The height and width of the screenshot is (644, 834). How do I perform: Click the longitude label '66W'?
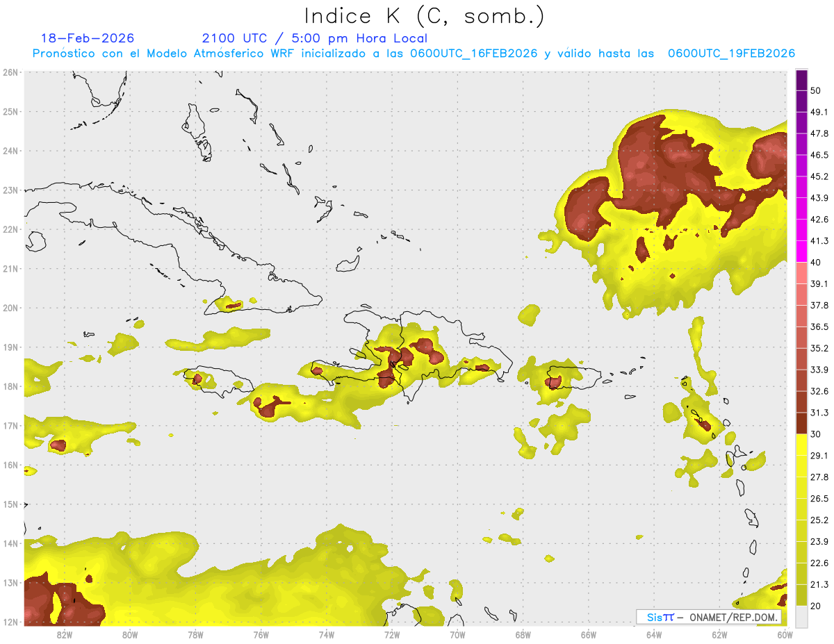[x=588, y=634]
